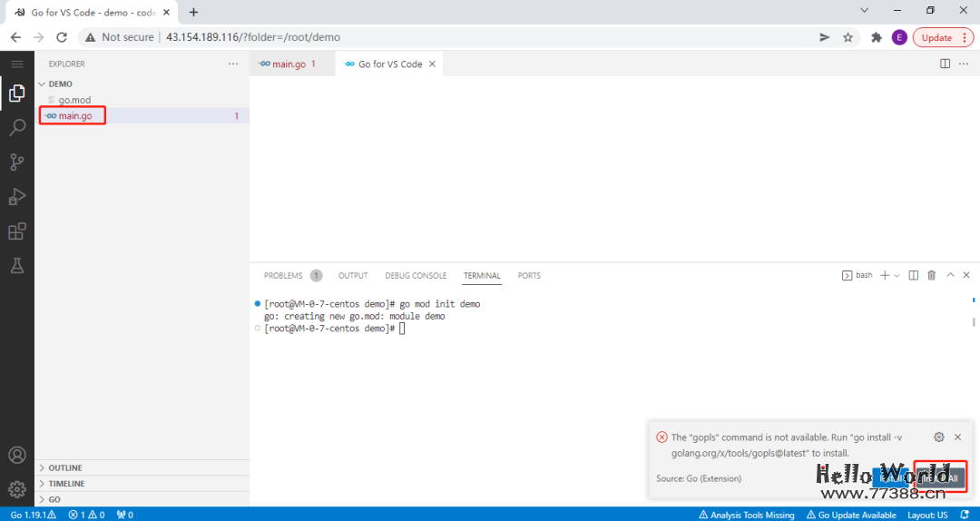
Task: Split the editor with layout icon
Action: click(x=945, y=64)
